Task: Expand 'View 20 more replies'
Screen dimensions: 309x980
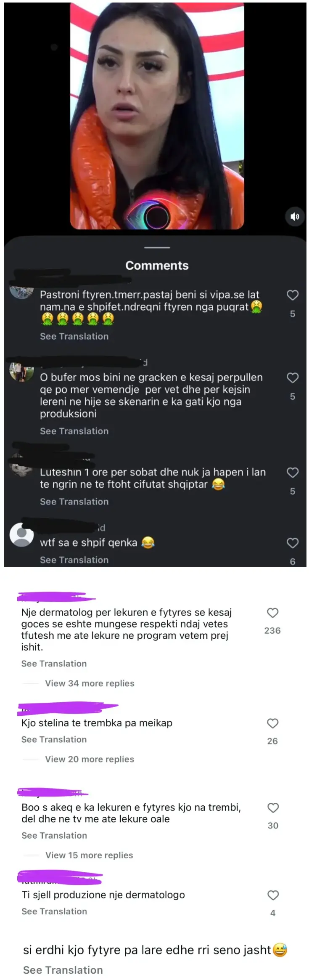Action: tap(90, 759)
